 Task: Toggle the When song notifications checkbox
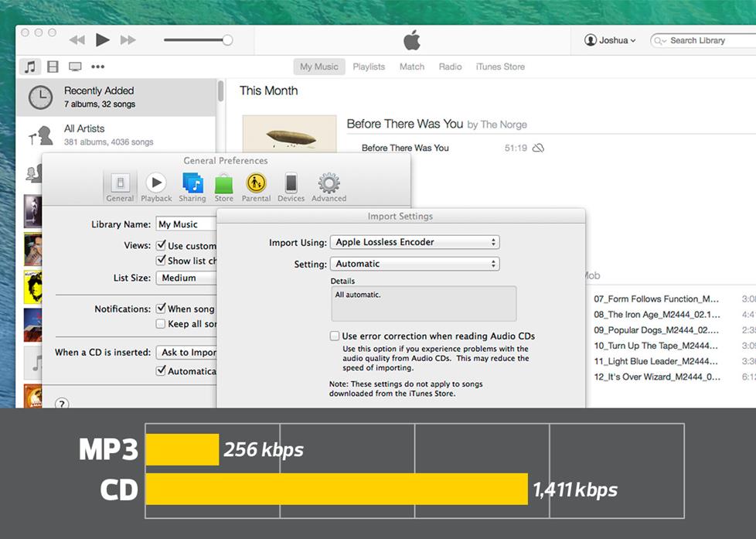161,309
